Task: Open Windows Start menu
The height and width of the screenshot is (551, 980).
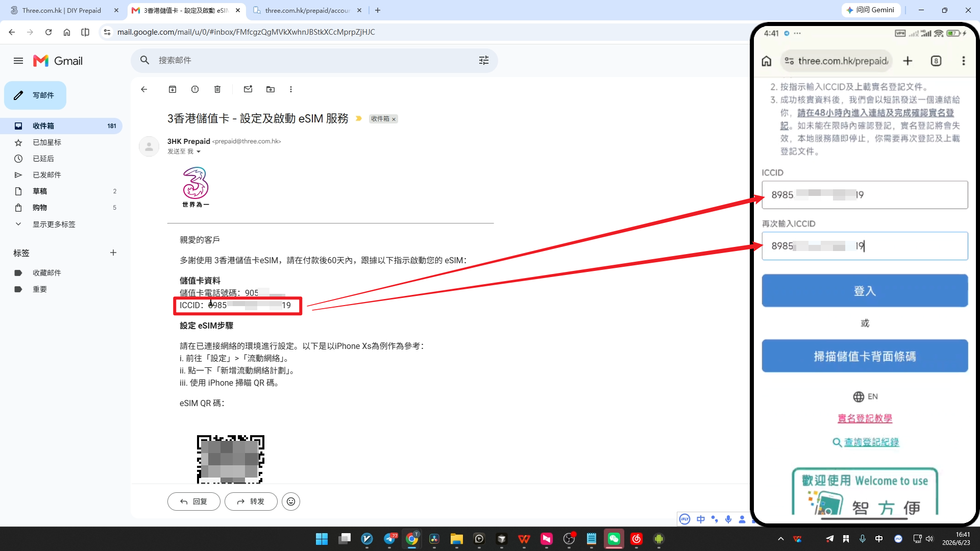Action: pyautogui.click(x=322, y=539)
